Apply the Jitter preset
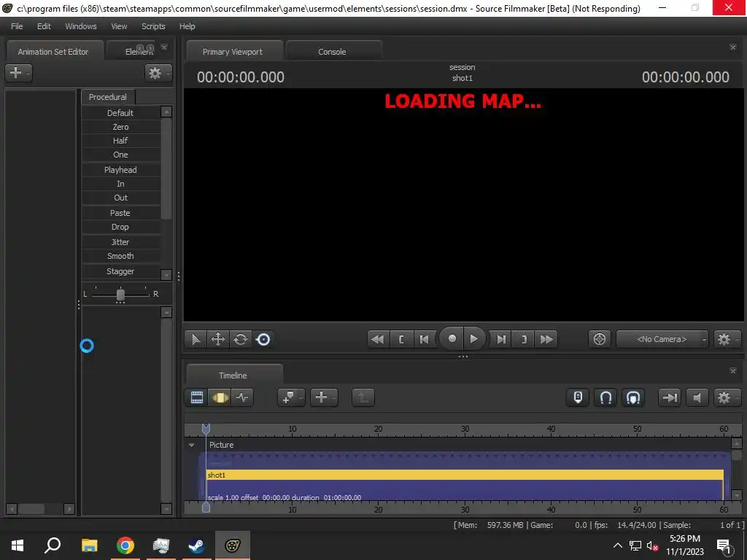The image size is (747, 560). [x=120, y=242]
